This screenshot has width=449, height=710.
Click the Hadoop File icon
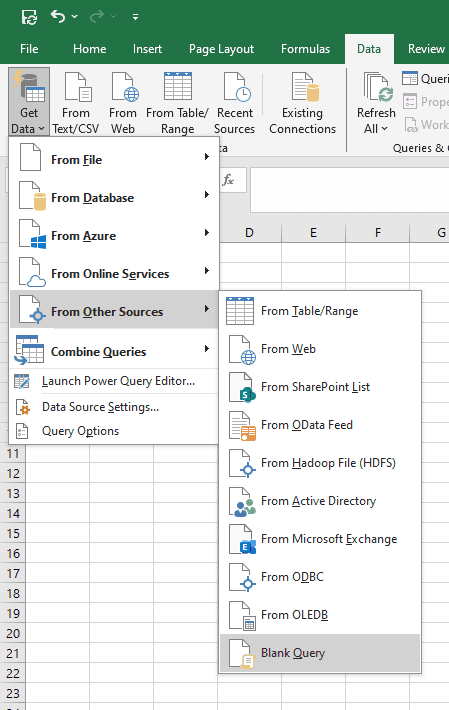[242, 464]
